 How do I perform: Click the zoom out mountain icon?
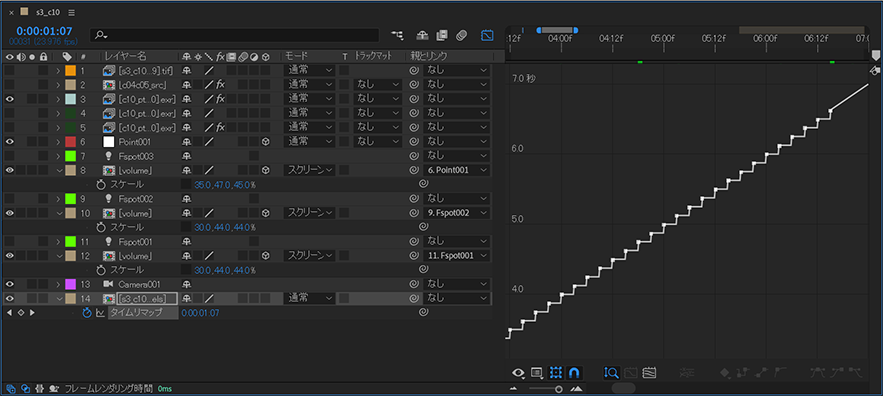pyautogui.click(x=513, y=389)
